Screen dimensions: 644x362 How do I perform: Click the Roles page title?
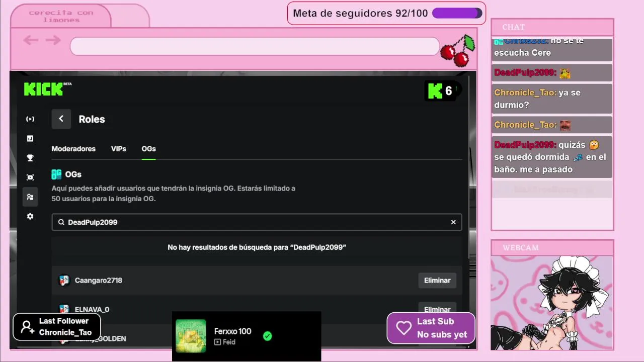92,119
